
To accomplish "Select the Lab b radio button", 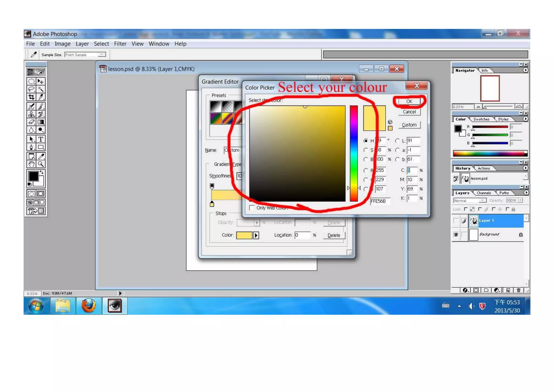I will click(397, 159).
